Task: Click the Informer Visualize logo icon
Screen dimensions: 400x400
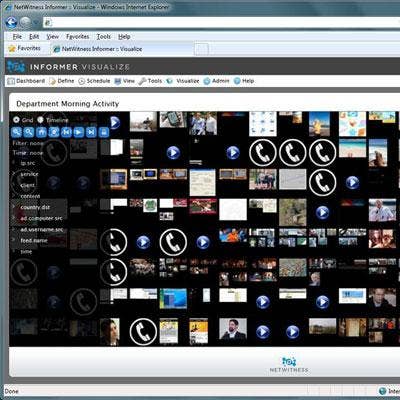Action: 16,66
